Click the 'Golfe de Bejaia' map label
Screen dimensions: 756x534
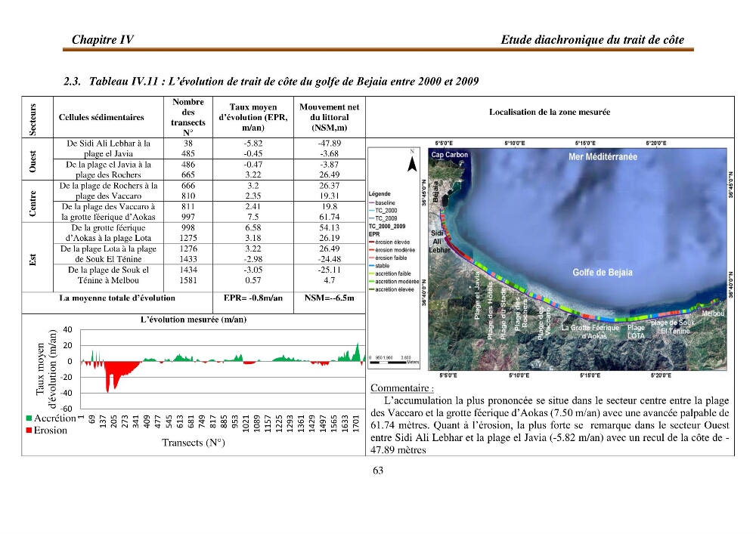point(603,272)
